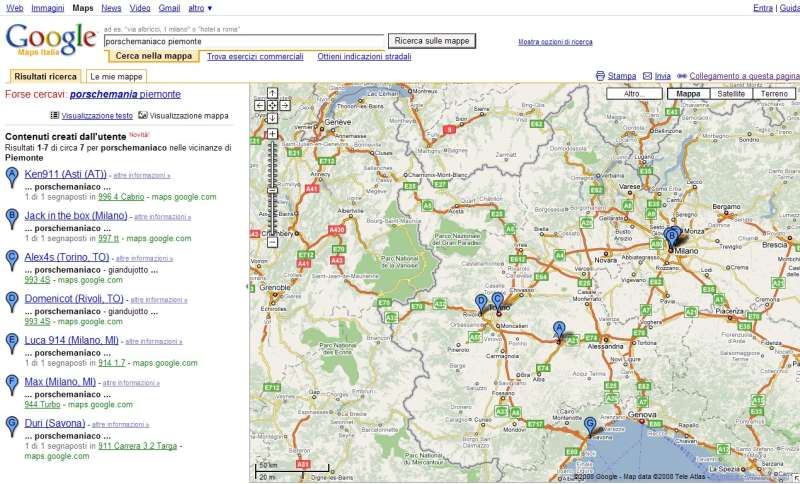Open the 'altro' dropdown in top navigation
Image resolution: width=800 pixels, height=484 pixels.
coord(200,8)
